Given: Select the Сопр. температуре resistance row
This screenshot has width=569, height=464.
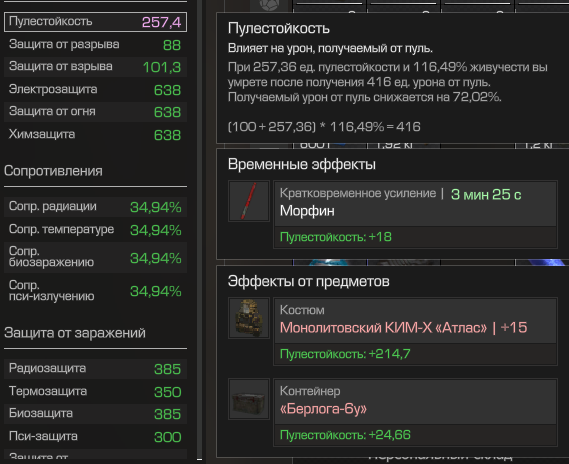Looking at the screenshot, I should 95,230.
